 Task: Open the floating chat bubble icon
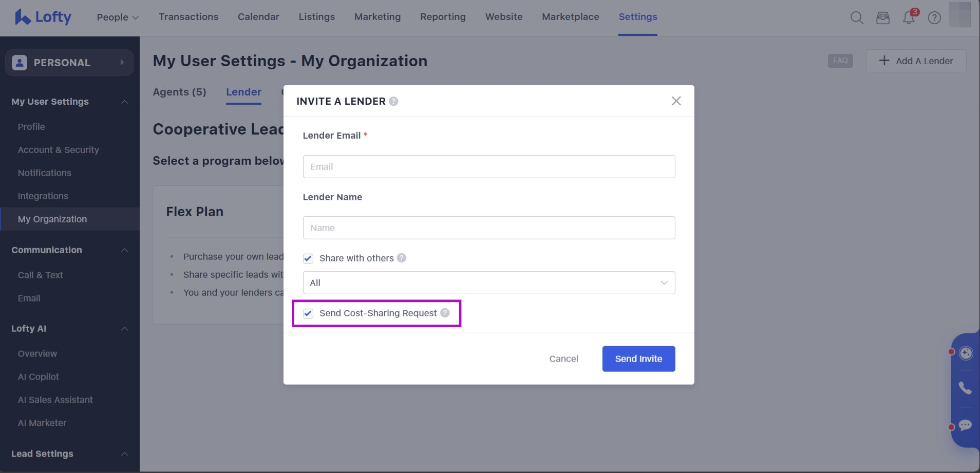[x=965, y=425]
